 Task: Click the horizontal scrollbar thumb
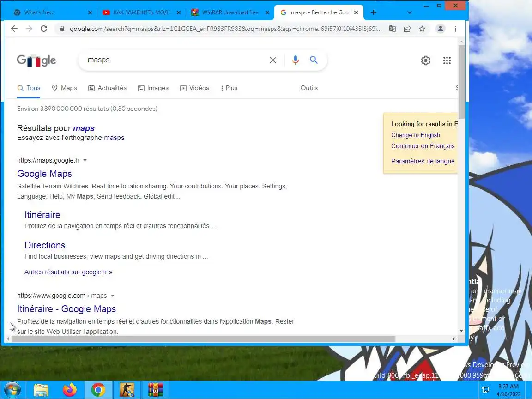coord(204,339)
